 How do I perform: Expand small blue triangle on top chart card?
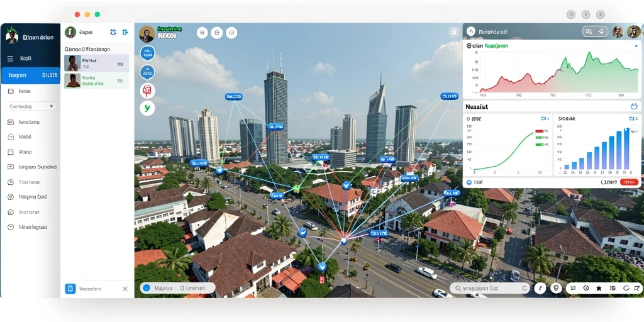[636, 47]
